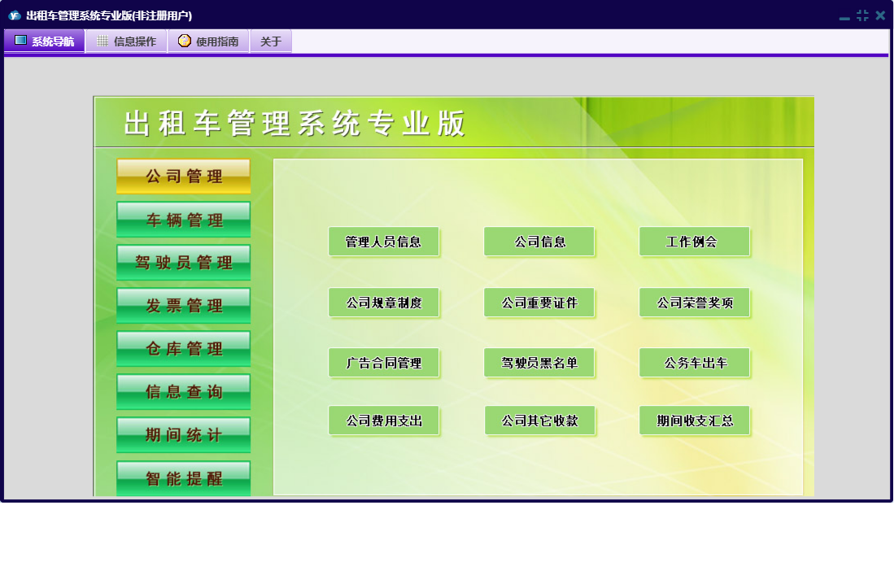Click the 工作例会 button
Image resolution: width=894 pixels, height=588 pixels.
(695, 242)
